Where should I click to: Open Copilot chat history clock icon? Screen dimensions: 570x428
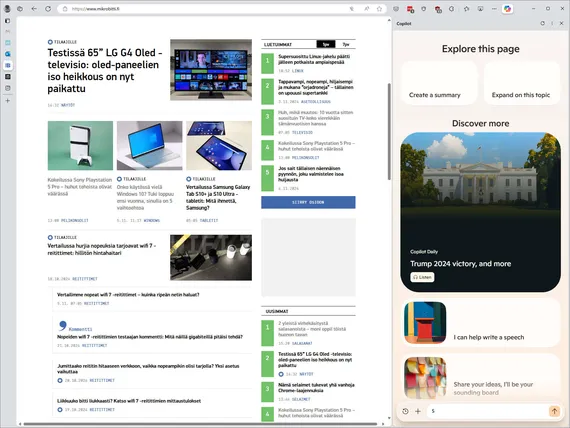[405, 411]
